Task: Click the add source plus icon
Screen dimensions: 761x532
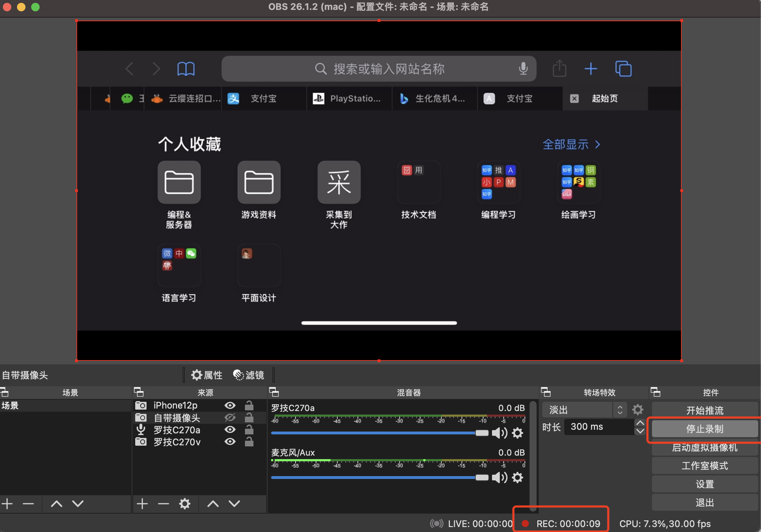Action: coord(142,503)
